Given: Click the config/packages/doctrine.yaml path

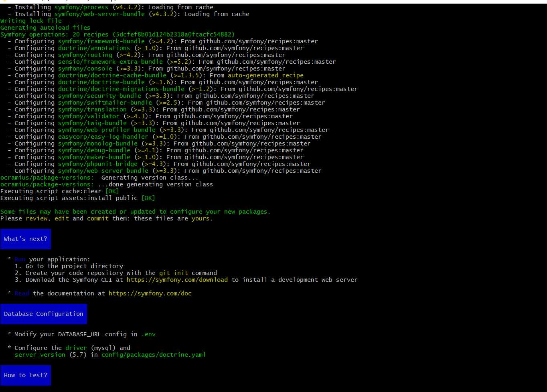Looking at the screenshot, I should [154, 355].
